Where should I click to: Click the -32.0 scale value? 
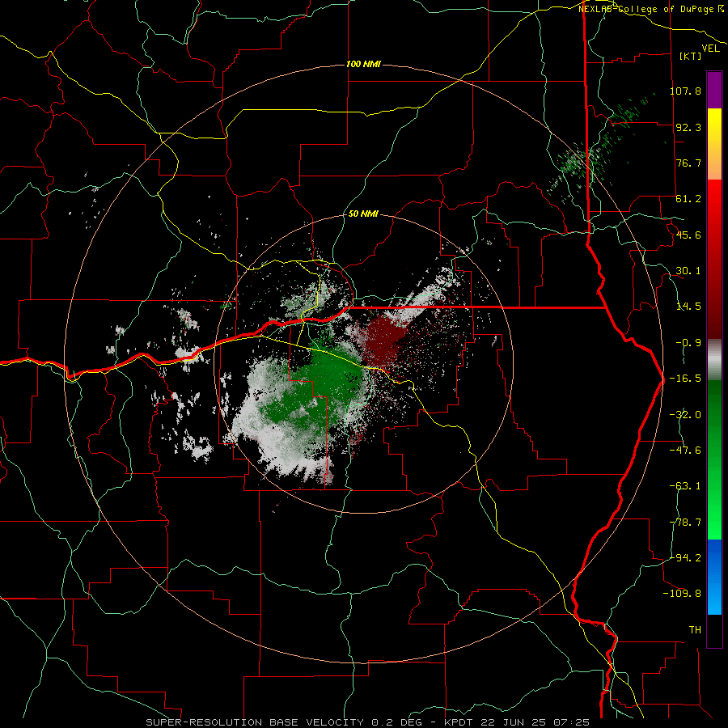tap(685, 415)
